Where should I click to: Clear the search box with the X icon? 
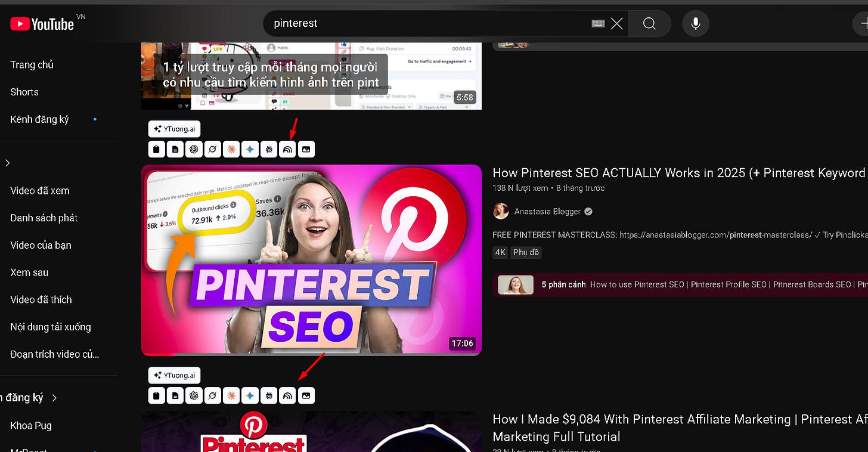[x=616, y=24]
